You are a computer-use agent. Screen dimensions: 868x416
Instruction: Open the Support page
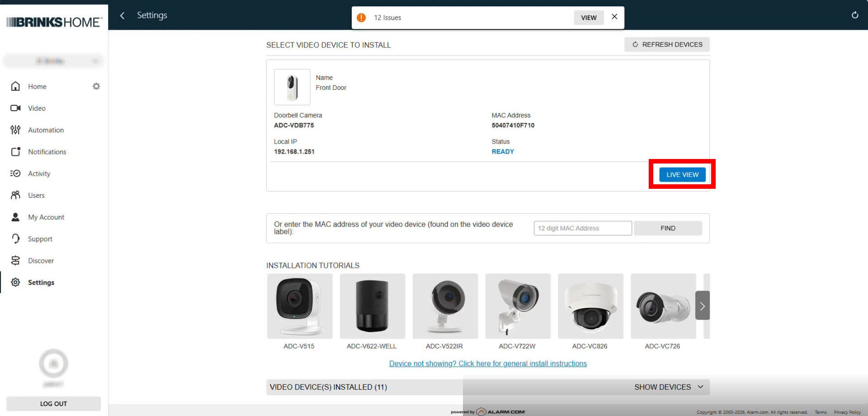tap(40, 239)
